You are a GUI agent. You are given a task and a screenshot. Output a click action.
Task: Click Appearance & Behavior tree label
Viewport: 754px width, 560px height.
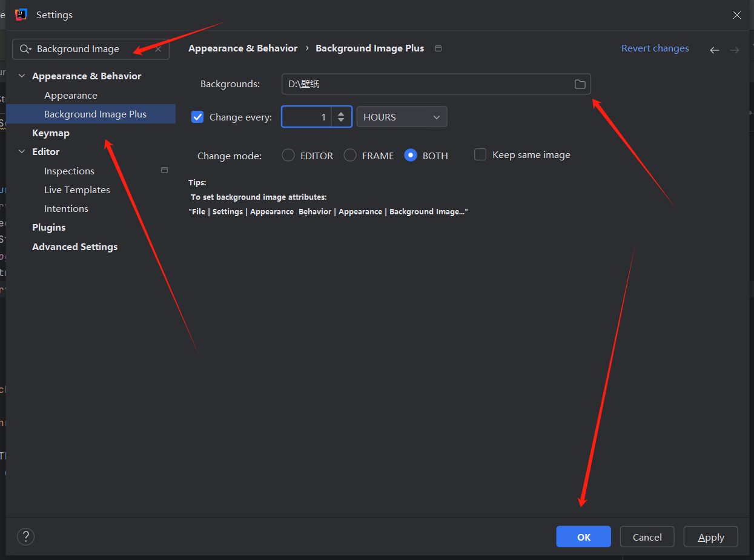click(87, 76)
